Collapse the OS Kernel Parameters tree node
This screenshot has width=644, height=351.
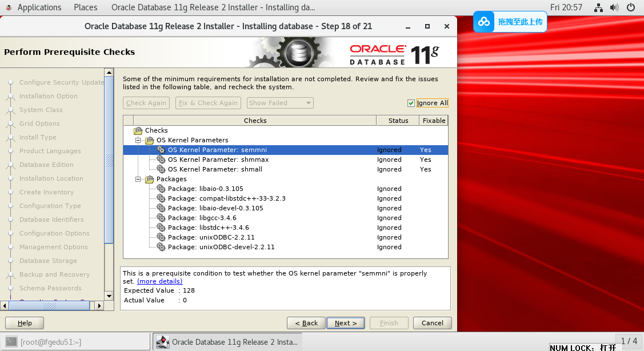pyautogui.click(x=138, y=140)
